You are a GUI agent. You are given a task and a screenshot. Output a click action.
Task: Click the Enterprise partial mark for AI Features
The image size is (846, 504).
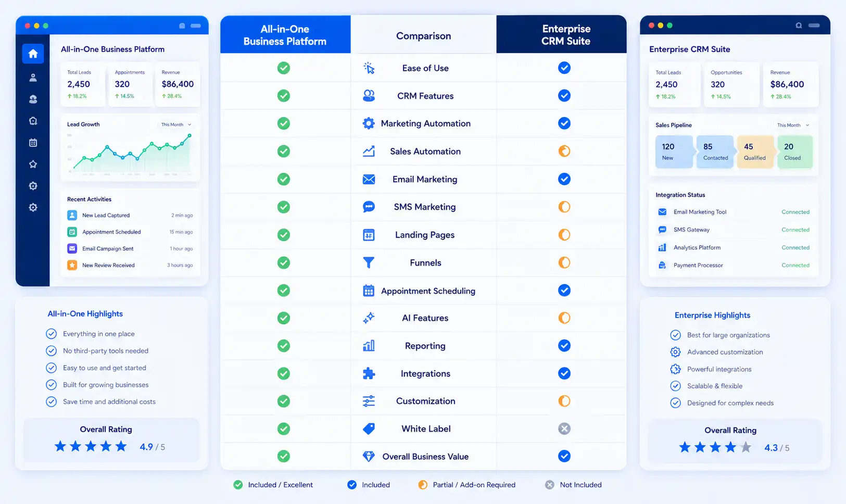pos(564,318)
